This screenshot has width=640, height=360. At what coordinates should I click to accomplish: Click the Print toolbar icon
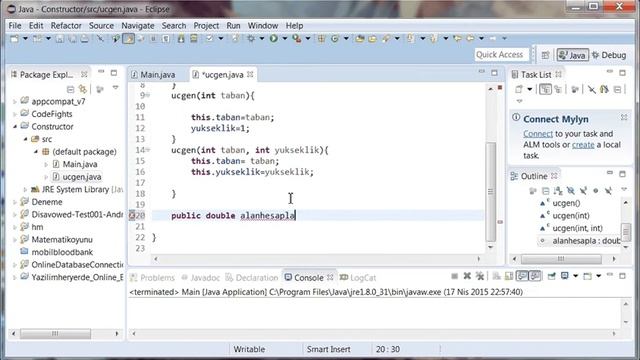(x=84, y=39)
